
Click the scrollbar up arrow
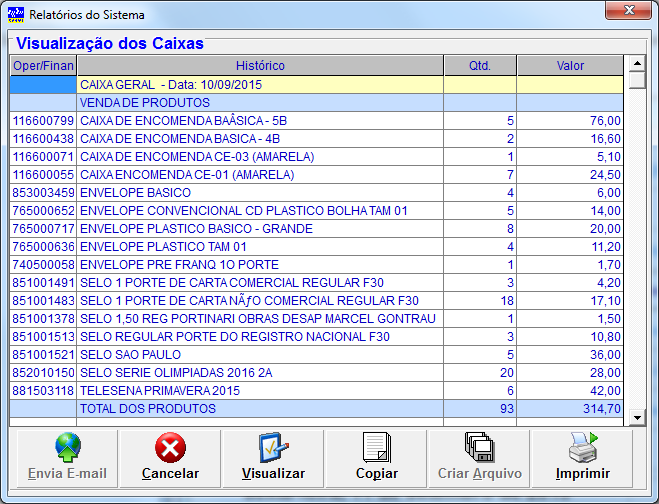click(637, 63)
